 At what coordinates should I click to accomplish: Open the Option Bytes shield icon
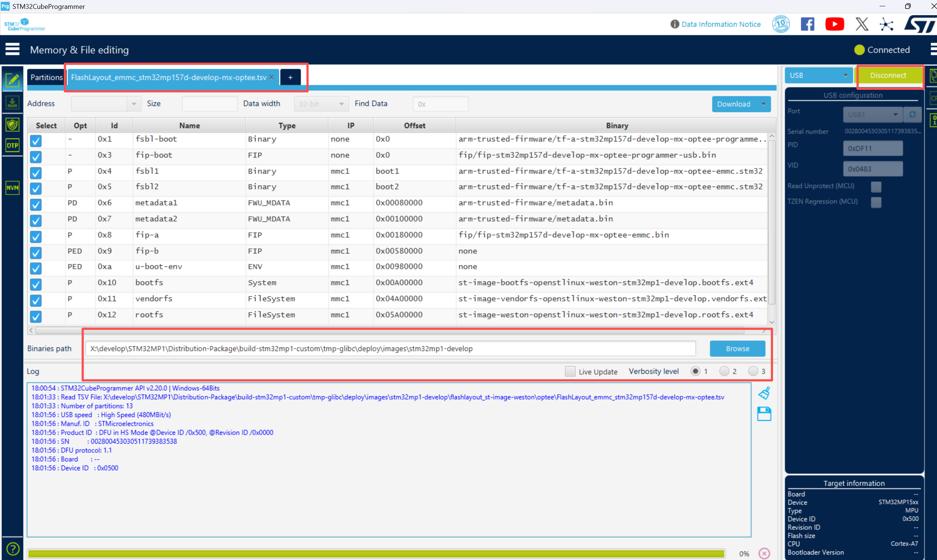tap(13, 125)
